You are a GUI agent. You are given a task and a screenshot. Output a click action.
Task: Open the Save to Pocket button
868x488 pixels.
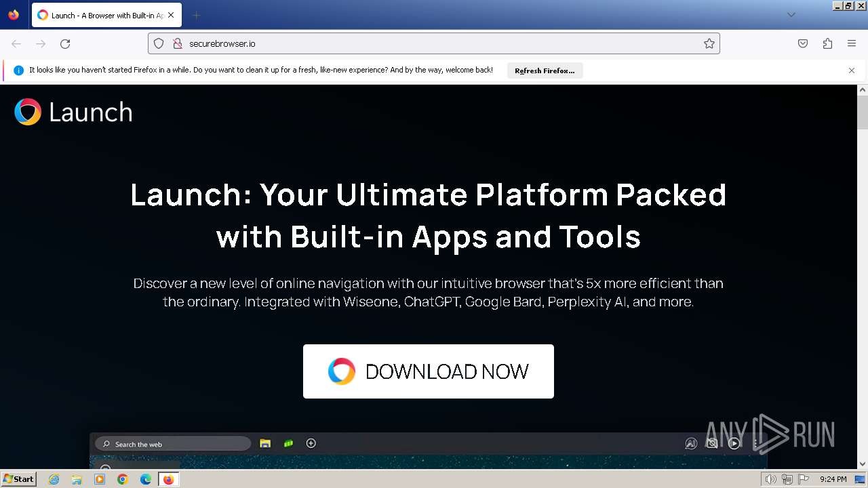coord(803,43)
